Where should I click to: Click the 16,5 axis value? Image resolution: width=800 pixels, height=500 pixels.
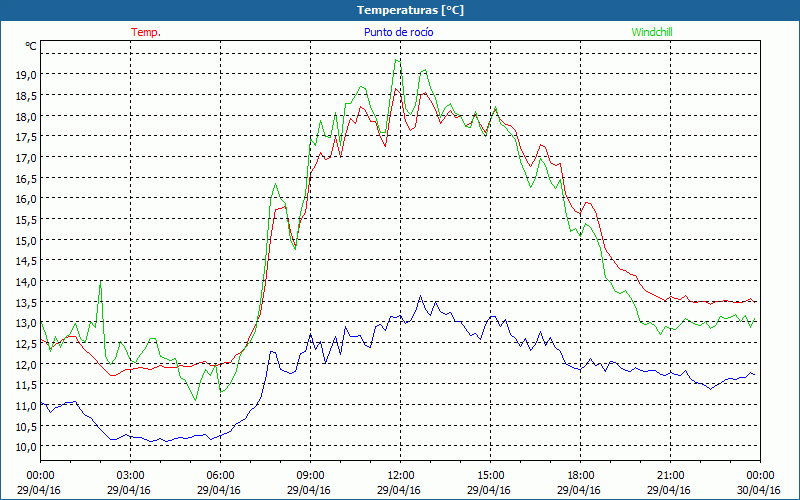click(x=27, y=178)
